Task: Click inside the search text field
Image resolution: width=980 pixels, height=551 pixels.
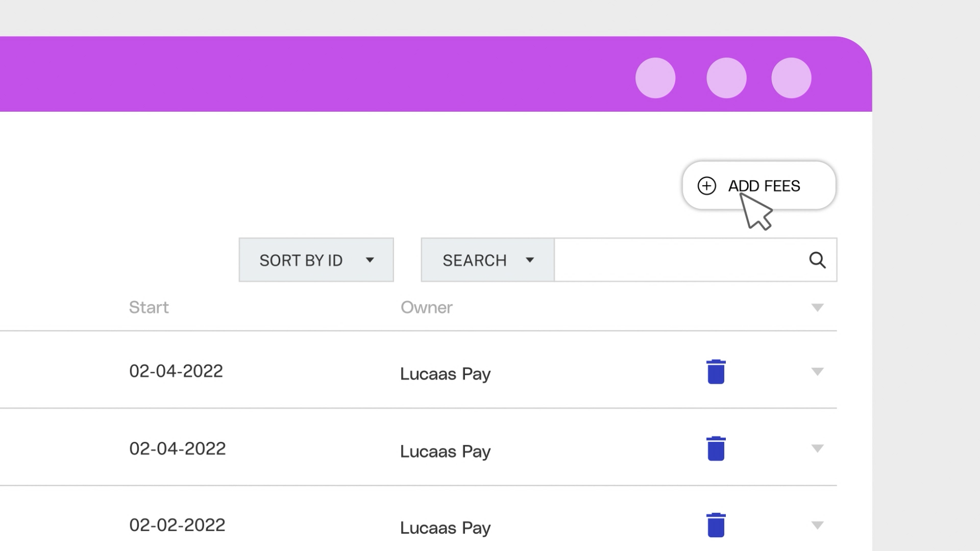Action: coord(679,260)
